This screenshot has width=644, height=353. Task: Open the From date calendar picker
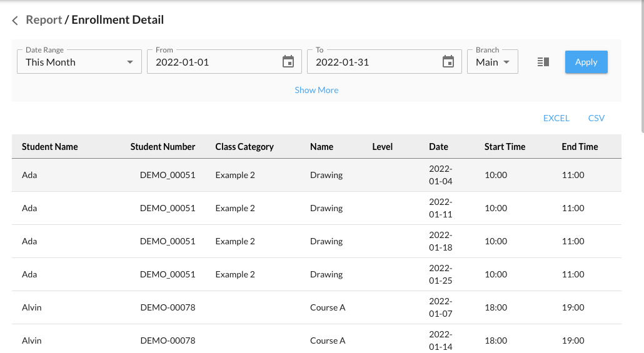288,62
